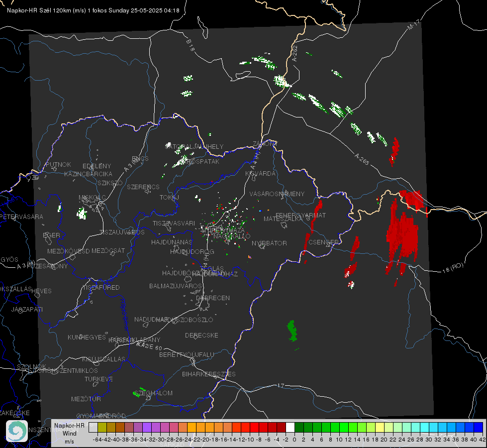Click the 'A-265' road label

[x=362, y=159]
